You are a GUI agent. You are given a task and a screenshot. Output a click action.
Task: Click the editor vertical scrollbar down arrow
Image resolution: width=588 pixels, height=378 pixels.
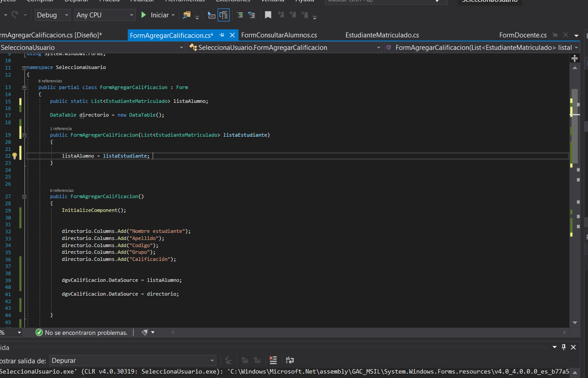tap(575, 322)
